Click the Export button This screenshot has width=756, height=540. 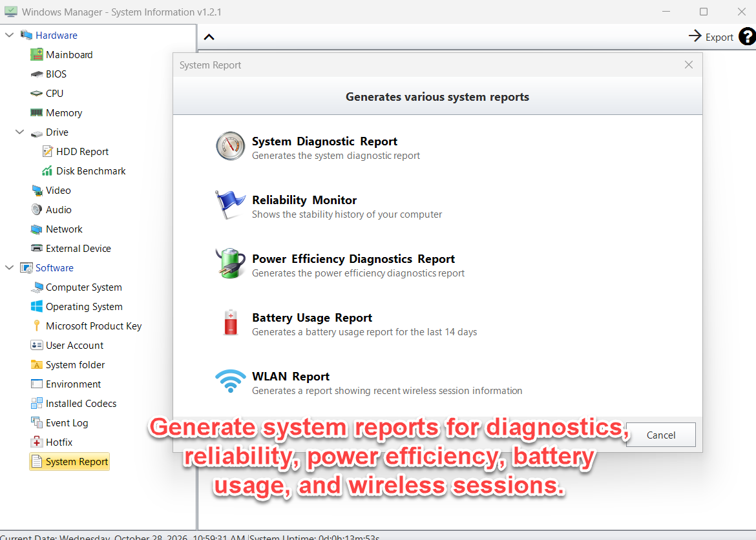711,37
